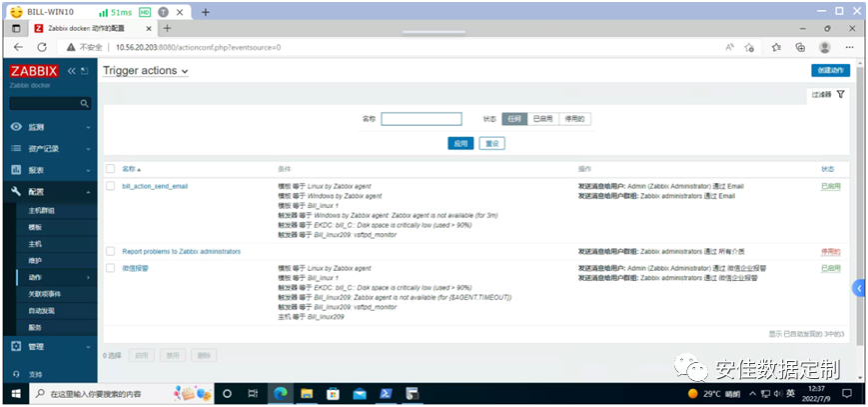The image size is (868, 407).
Task: Expand the 报表 sidebar menu
Action: pos(50,170)
